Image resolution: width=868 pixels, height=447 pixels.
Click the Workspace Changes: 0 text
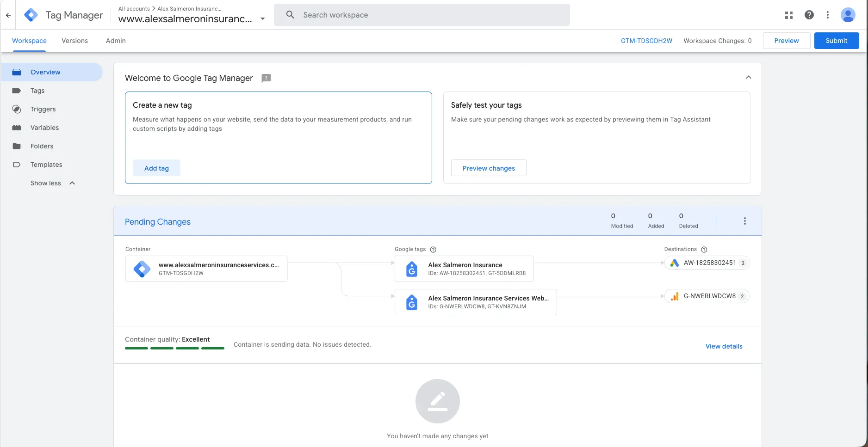718,41
